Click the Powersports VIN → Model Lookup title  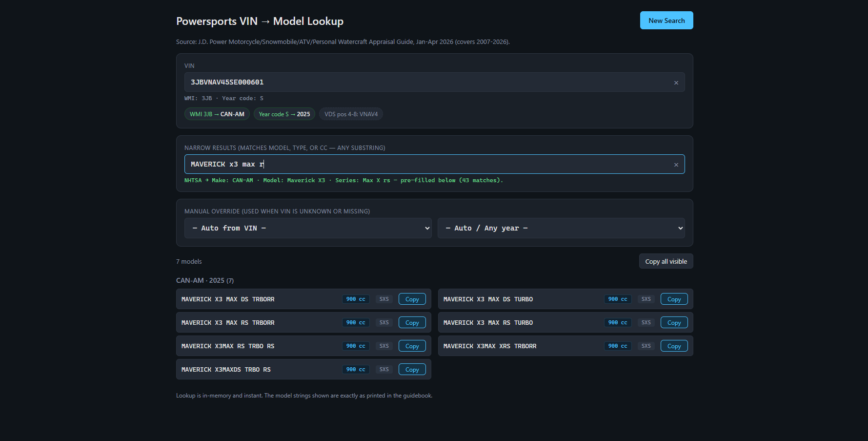[260, 21]
